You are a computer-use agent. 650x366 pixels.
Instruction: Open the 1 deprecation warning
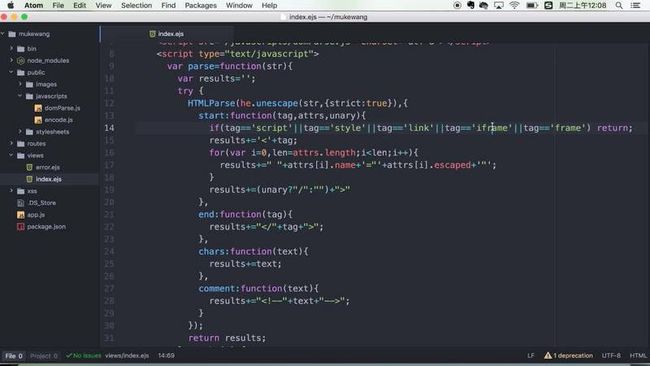pyautogui.click(x=568, y=356)
